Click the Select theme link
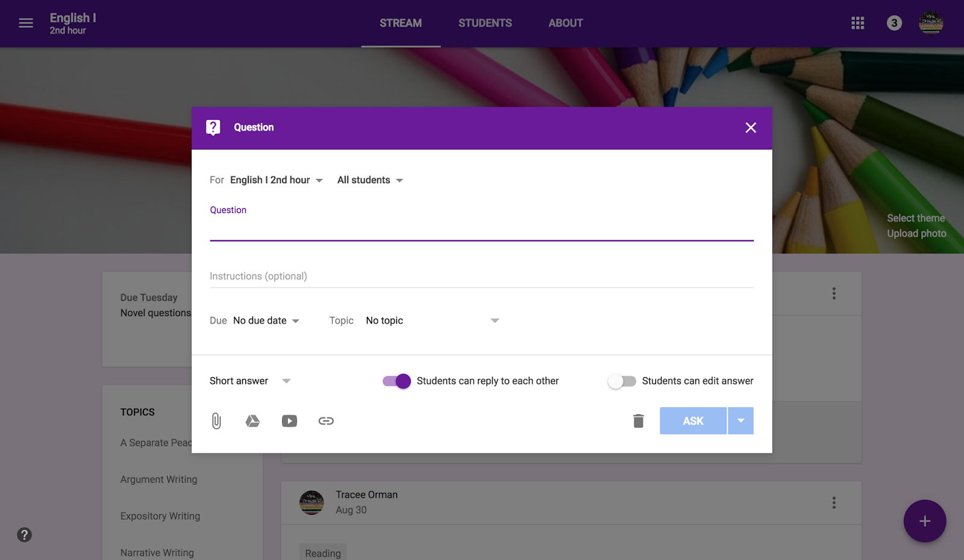 tap(916, 218)
